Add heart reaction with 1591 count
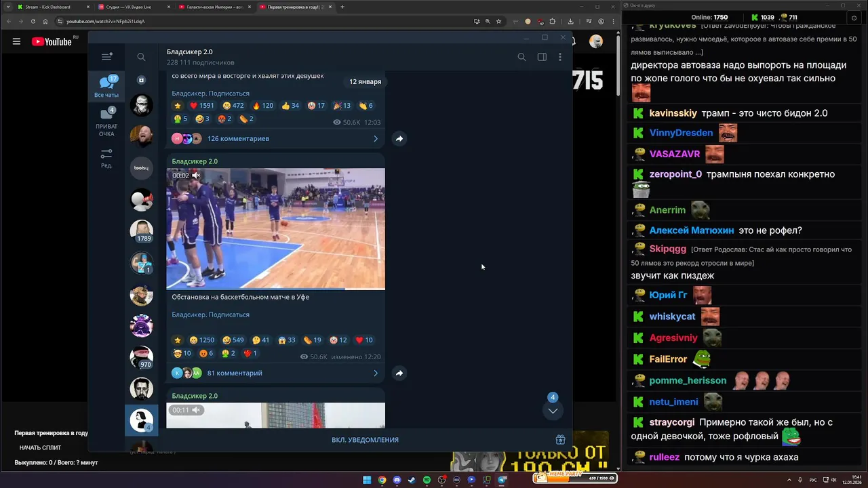868x488 pixels. tap(201, 106)
